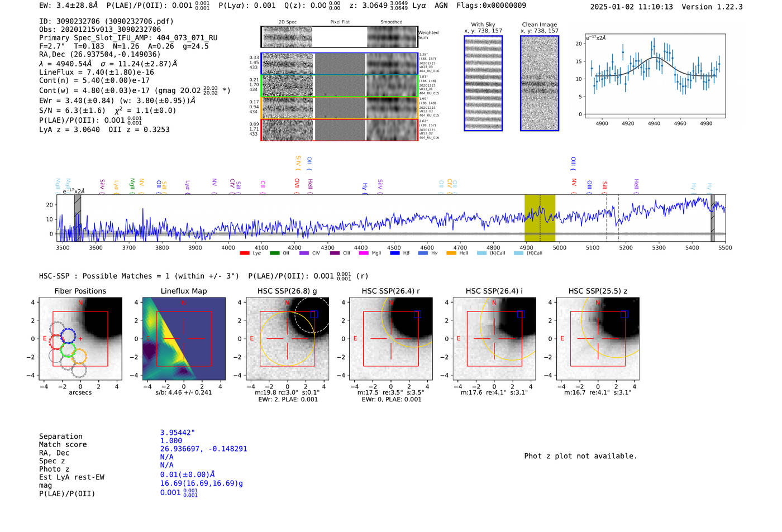Select the blue-bordered 2D Spec fiber cutout
This screenshot has width=782, height=532.
coord(288,64)
